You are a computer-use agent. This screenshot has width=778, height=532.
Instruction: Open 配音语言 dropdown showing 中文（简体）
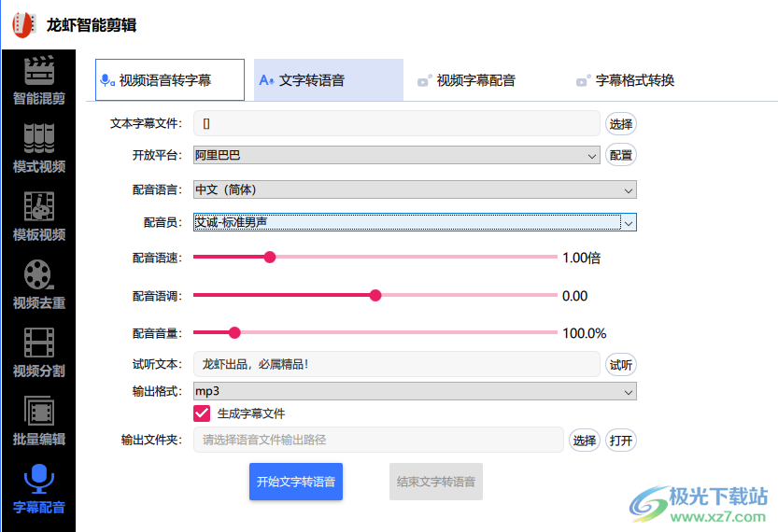point(415,189)
